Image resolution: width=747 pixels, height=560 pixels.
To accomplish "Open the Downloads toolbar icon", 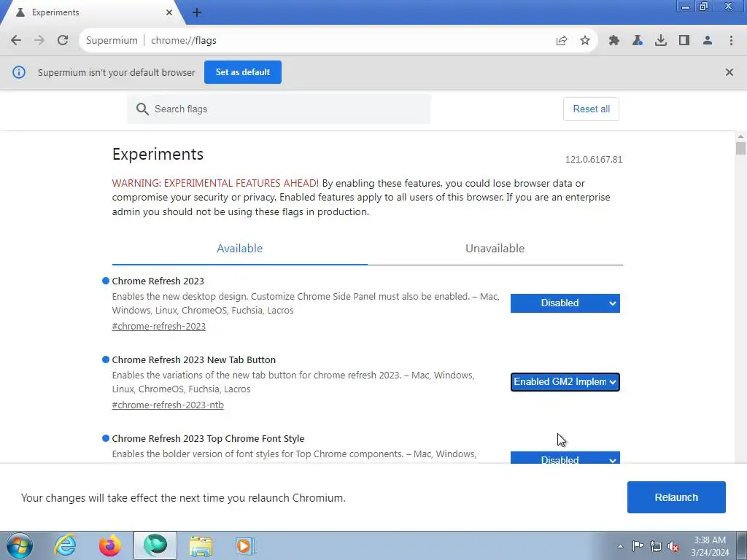I will click(661, 41).
